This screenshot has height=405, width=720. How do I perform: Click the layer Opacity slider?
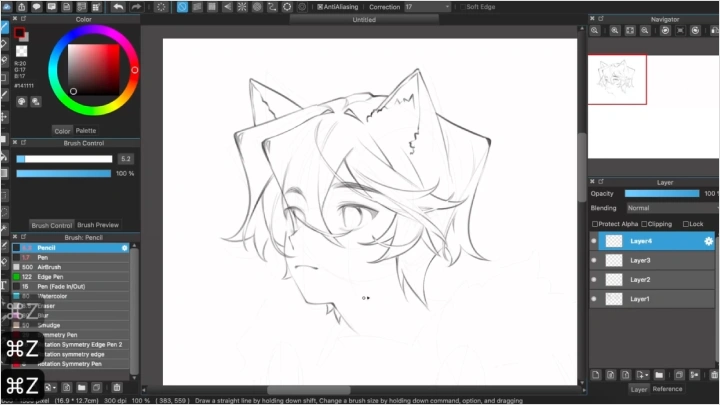662,193
